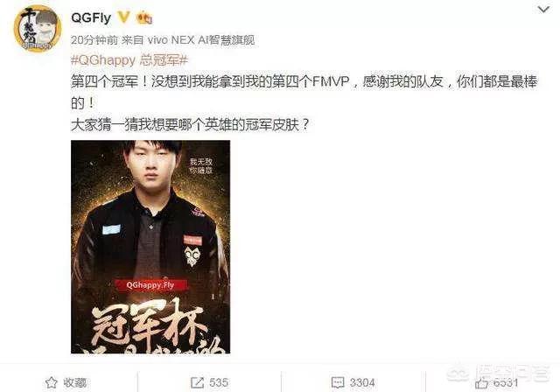Open the 20分钟前 timestamp link
The width and height of the screenshot is (560, 392).
pyautogui.click(x=94, y=40)
